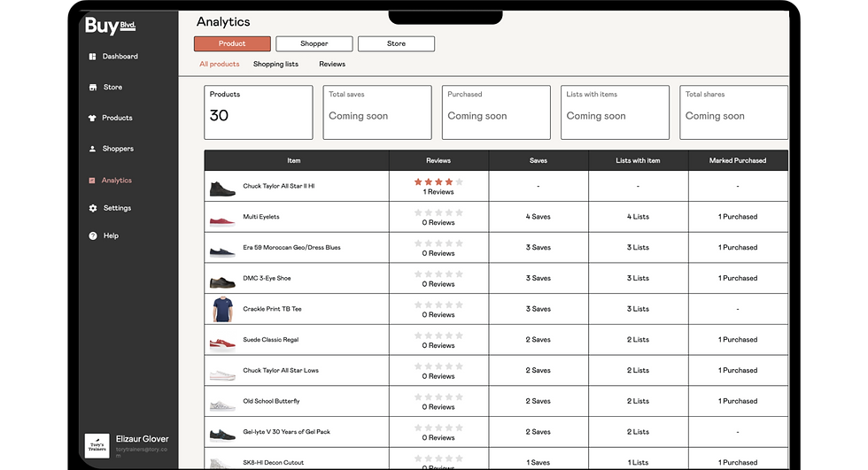Click the Dashboard sidebar icon

pos(92,57)
